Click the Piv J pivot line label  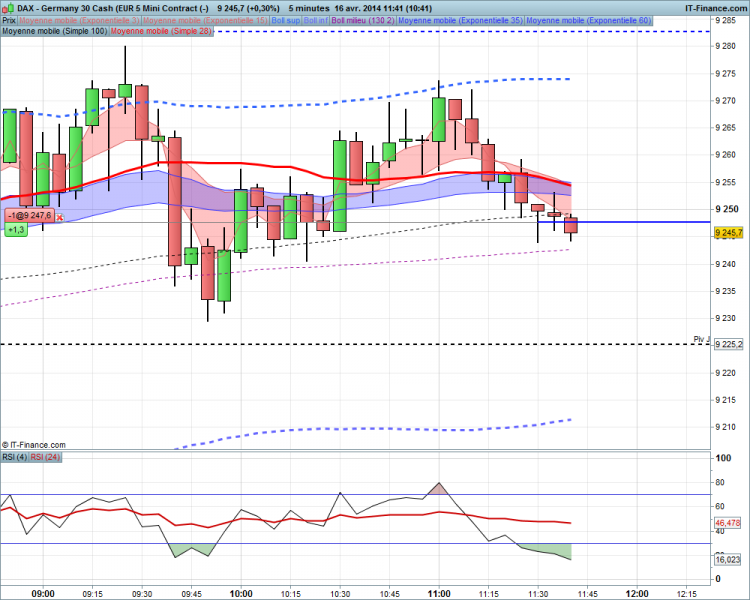click(x=701, y=339)
